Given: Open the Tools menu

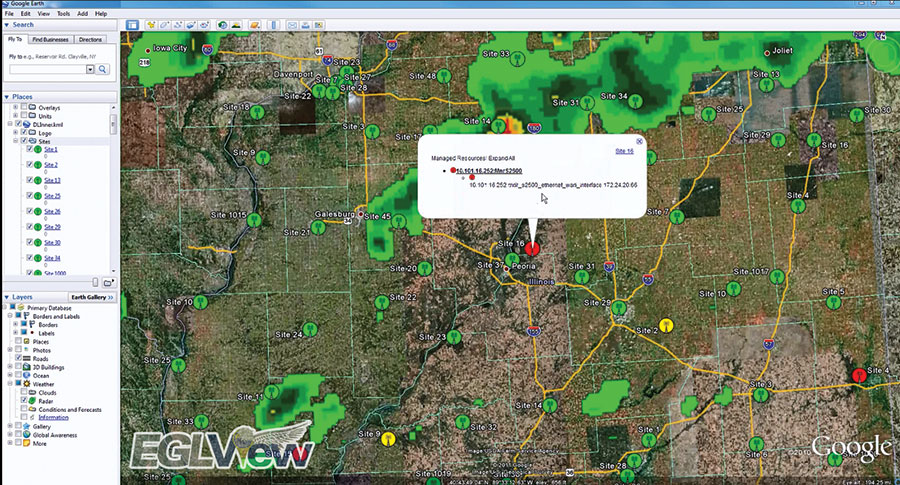Looking at the screenshot, I should point(63,13).
